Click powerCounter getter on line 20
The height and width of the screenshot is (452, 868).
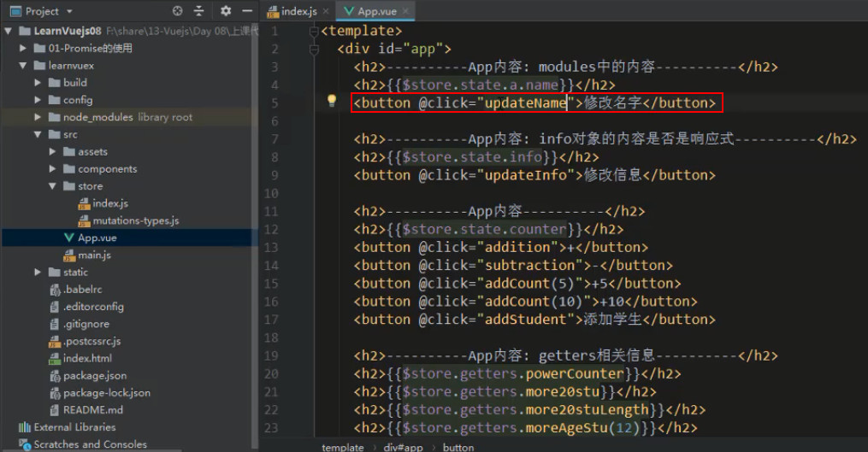tap(575, 373)
